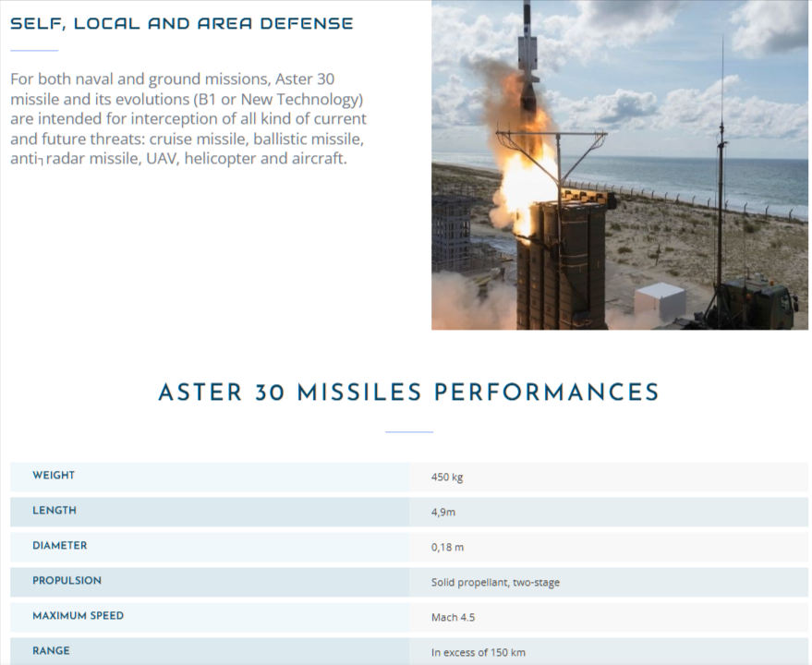This screenshot has height=665, width=812.
Task: Select the MAXIMUM SPEED row label
Action: (79, 616)
